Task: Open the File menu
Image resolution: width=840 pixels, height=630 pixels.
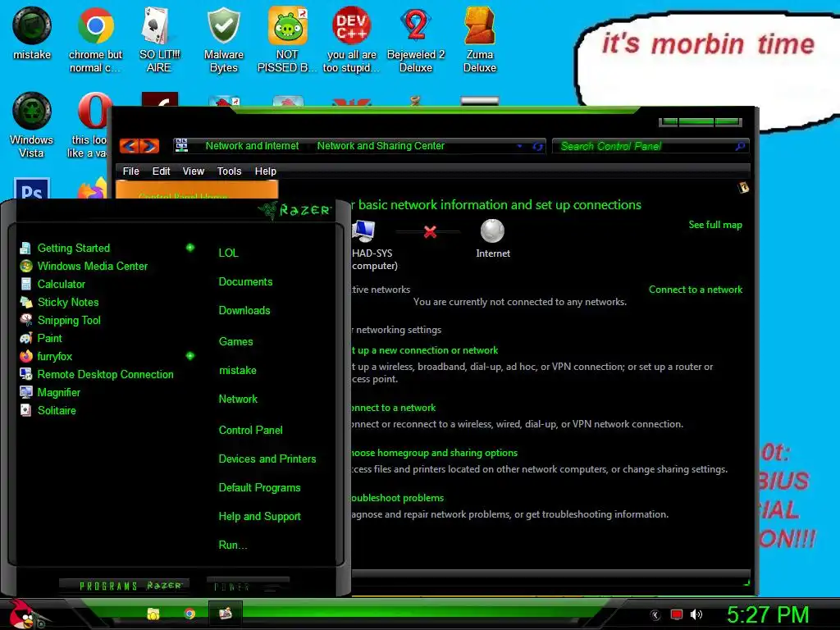Action: pos(130,171)
